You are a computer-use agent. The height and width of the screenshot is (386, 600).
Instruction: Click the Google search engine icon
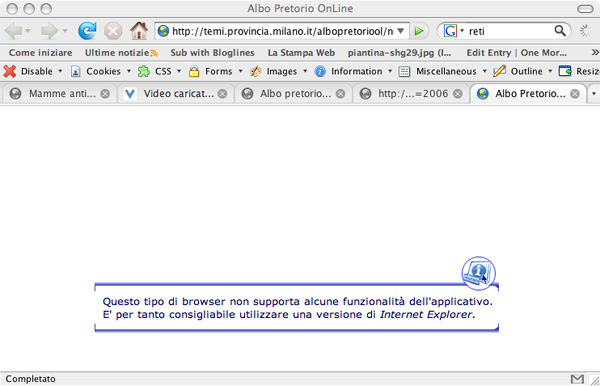[x=450, y=31]
